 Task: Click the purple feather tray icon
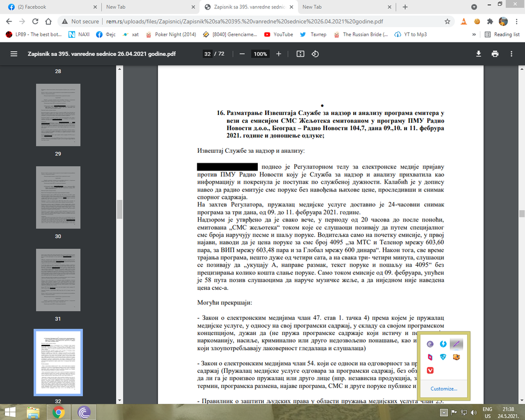456,344
